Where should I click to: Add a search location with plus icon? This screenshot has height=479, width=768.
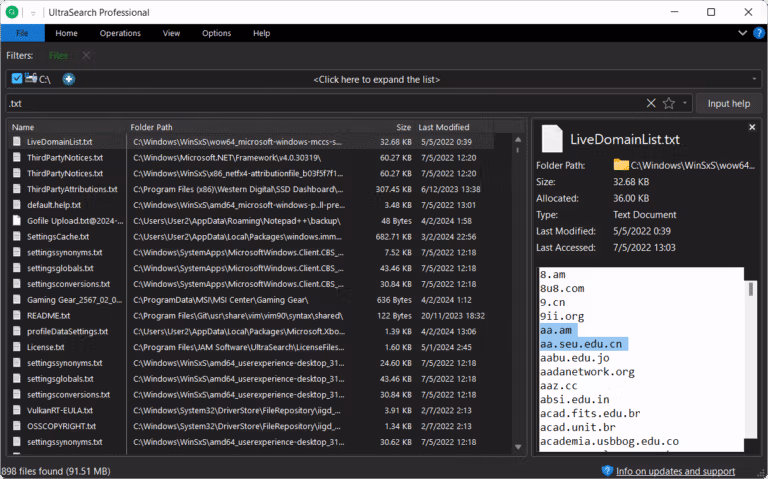click(69, 79)
